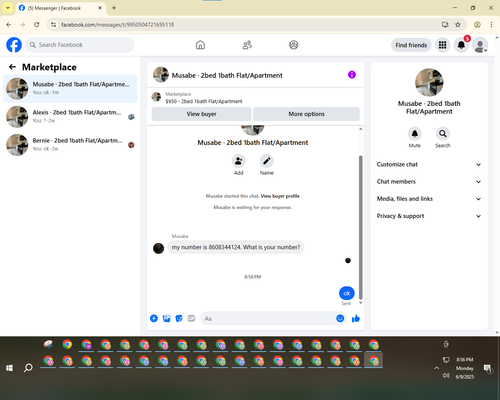The height and width of the screenshot is (400, 500).
Task: Click the Facebook logo icon
Action: tap(14, 45)
